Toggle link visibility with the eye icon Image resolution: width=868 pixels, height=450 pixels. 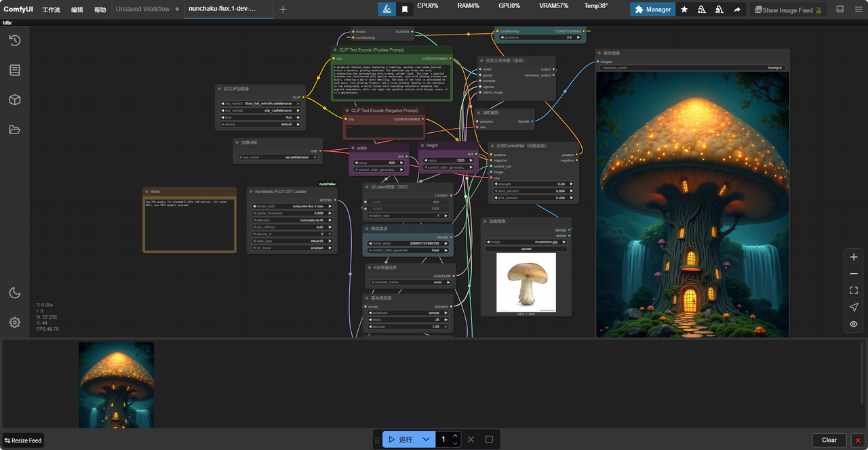[854, 325]
